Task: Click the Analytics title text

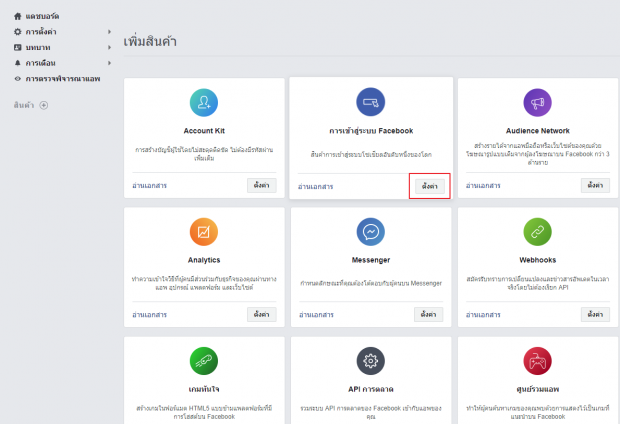Action: [204, 260]
